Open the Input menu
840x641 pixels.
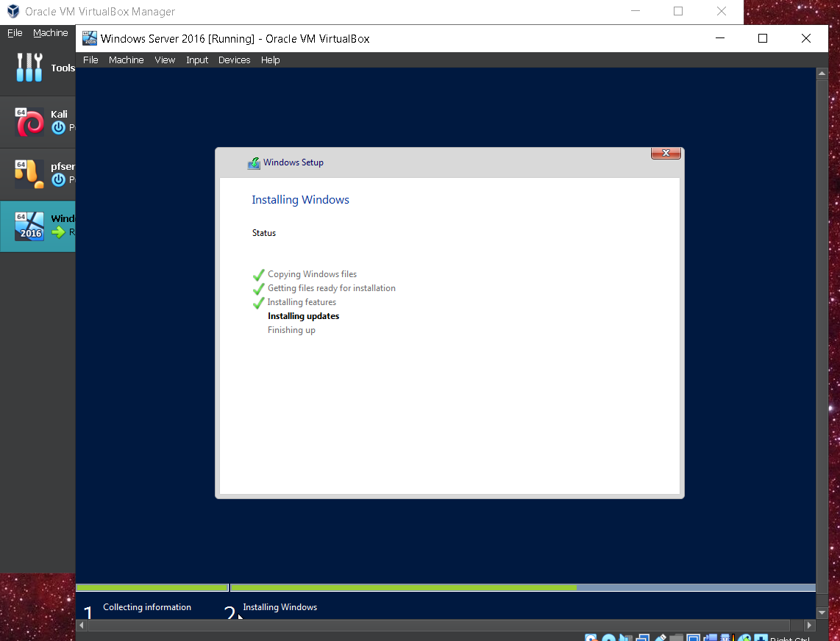(196, 60)
